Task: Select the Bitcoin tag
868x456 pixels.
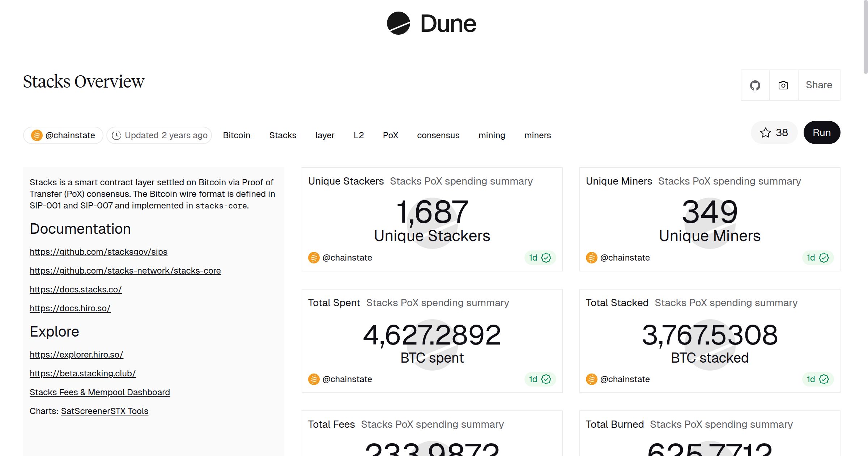Action: click(237, 135)
